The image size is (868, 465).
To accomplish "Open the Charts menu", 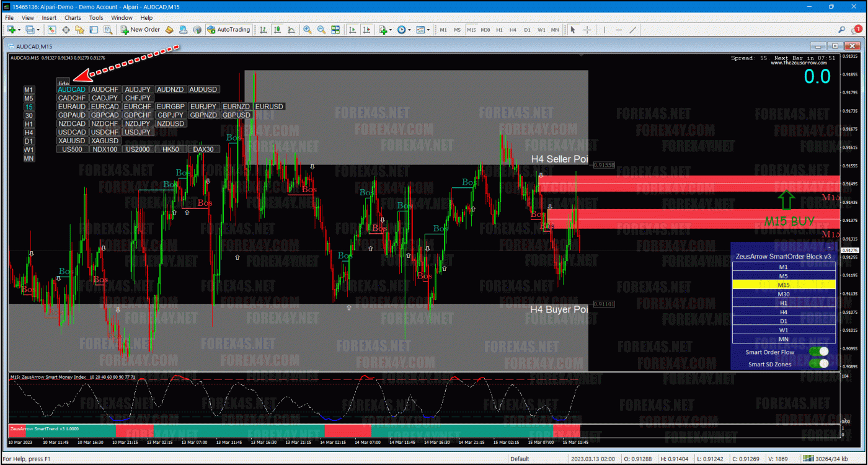I will 73,18.
